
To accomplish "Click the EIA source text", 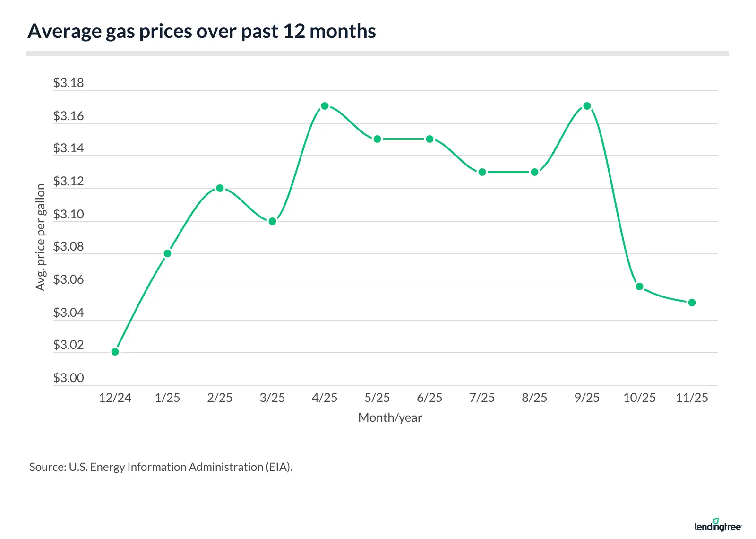I will [x=161, y=467].
